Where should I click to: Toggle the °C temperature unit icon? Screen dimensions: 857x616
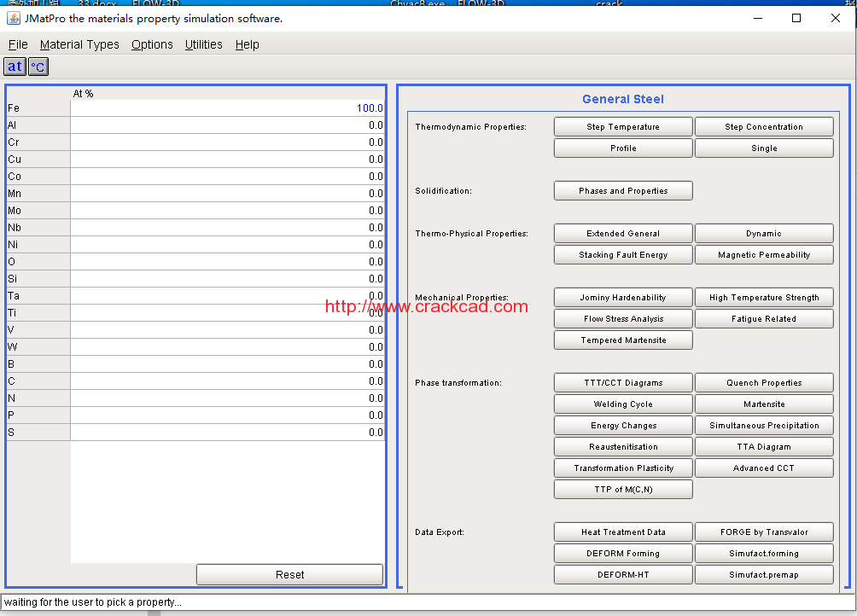pos(38,67)
